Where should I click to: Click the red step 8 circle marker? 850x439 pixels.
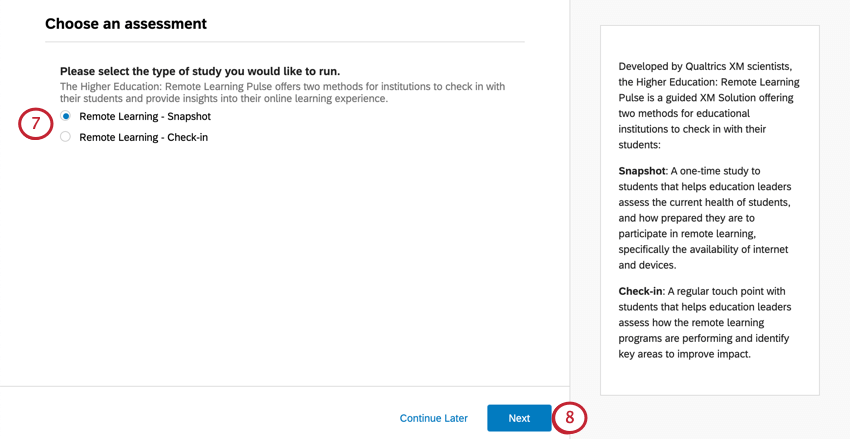(x=570, y=418)
